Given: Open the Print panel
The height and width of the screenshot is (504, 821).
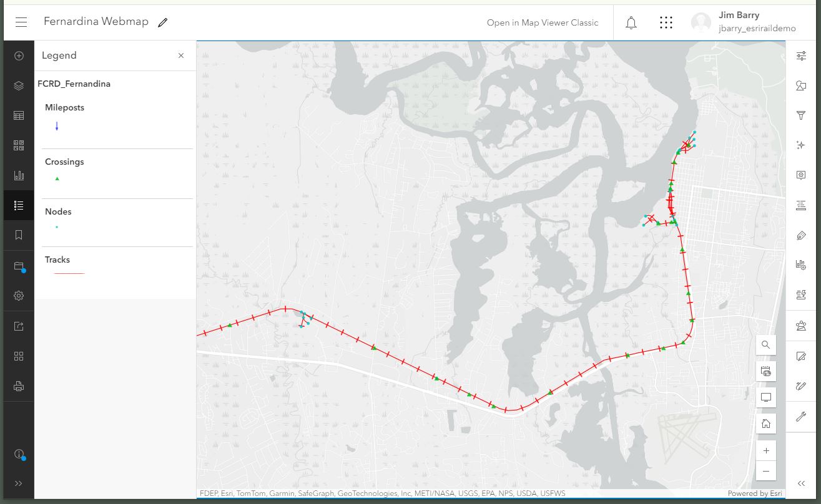Looking at the screenshot, I should click(x=19, y=385).
